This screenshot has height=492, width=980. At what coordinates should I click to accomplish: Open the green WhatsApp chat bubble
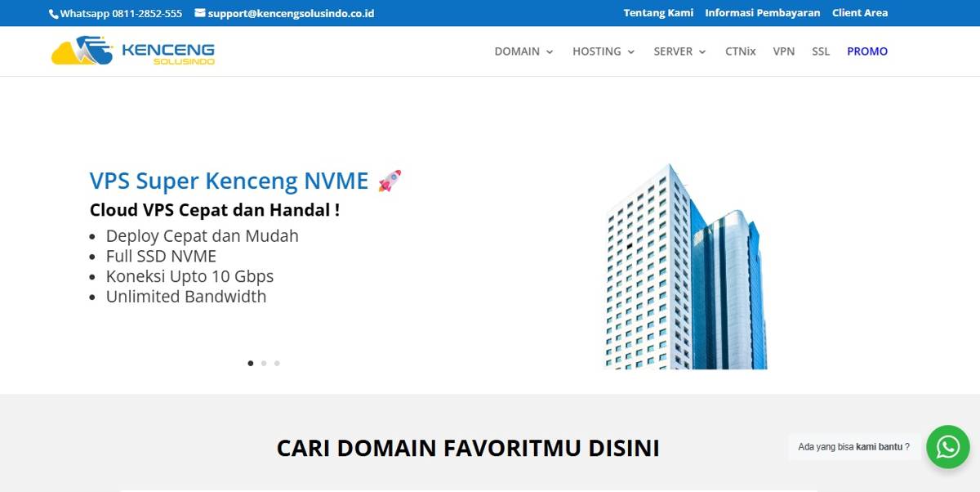948,447
